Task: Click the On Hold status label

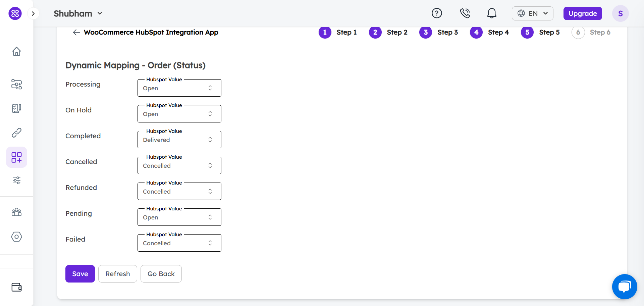Action: pos(78,110)
